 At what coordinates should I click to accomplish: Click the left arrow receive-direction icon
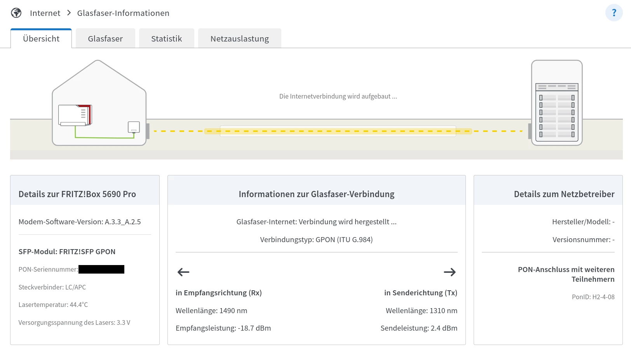pyautogui.click(x=183, y=272)
